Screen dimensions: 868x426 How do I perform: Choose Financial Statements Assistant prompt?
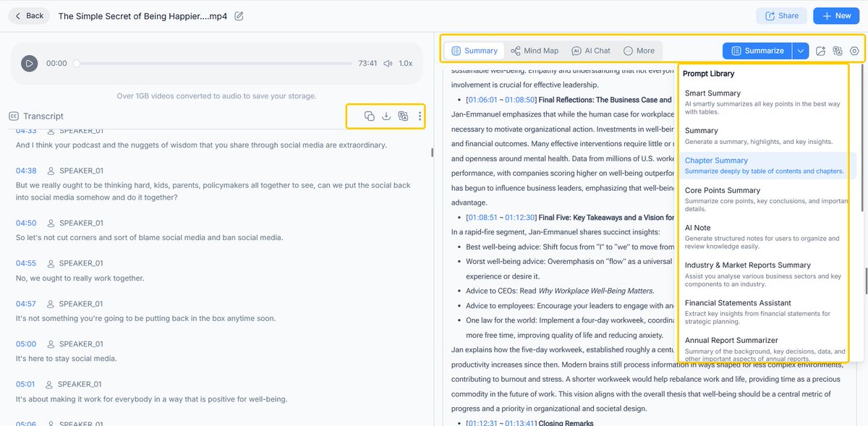point(765,312)
